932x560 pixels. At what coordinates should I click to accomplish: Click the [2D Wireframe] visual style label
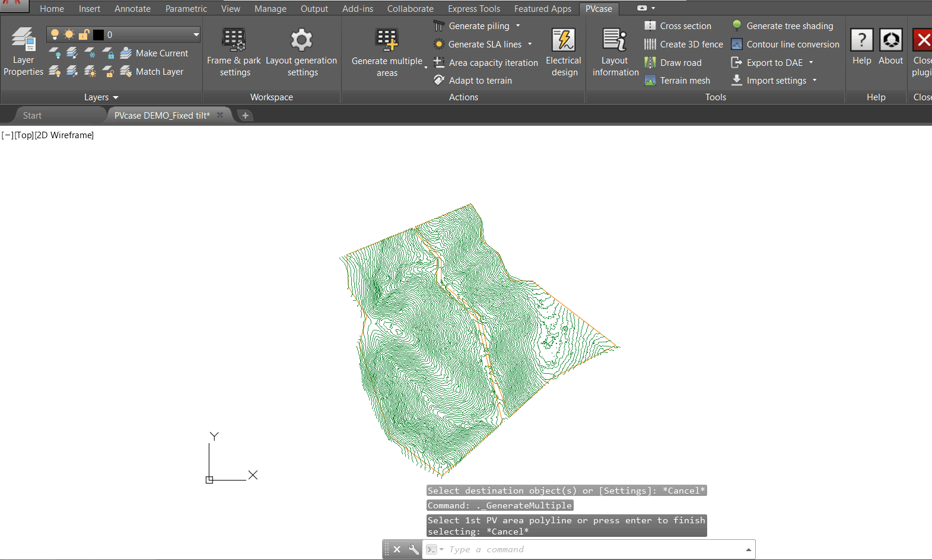coord(64,135)
